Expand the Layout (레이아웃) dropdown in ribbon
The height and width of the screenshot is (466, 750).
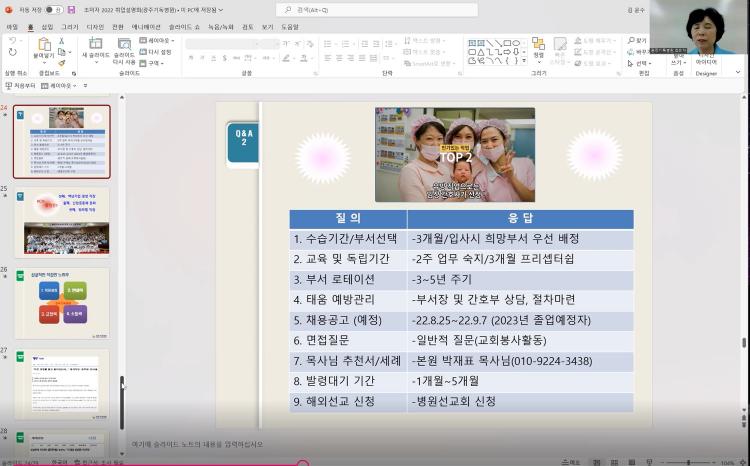pyautogui.click(x=160, y=41)
